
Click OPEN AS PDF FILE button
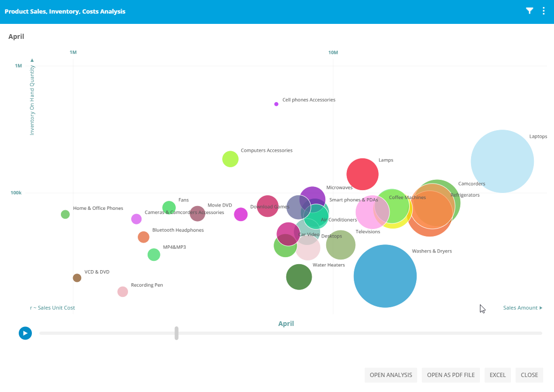coord(450,375)
